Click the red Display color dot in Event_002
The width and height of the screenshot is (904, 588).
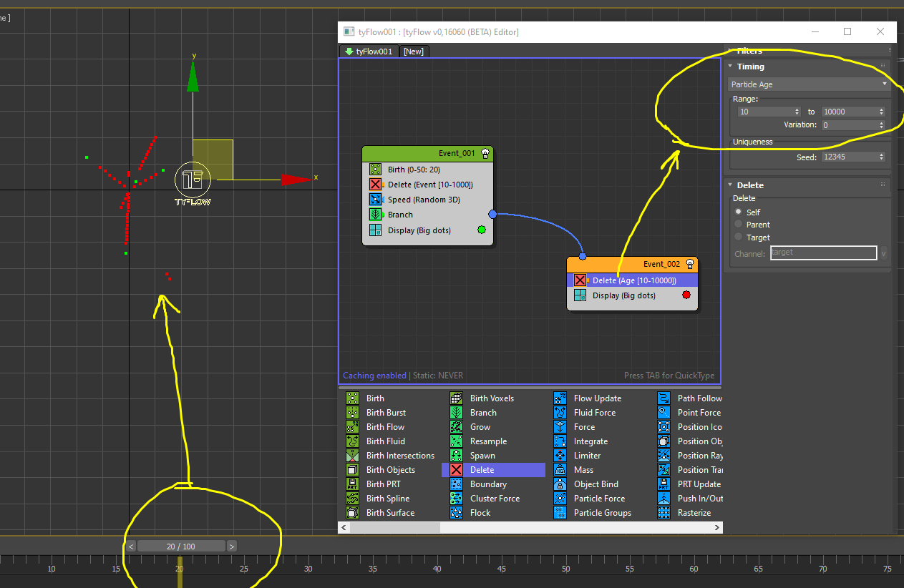pos(686,295)
